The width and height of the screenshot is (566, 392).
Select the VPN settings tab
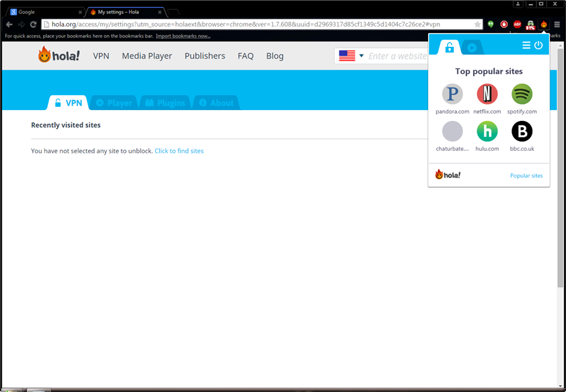[68, 103]
